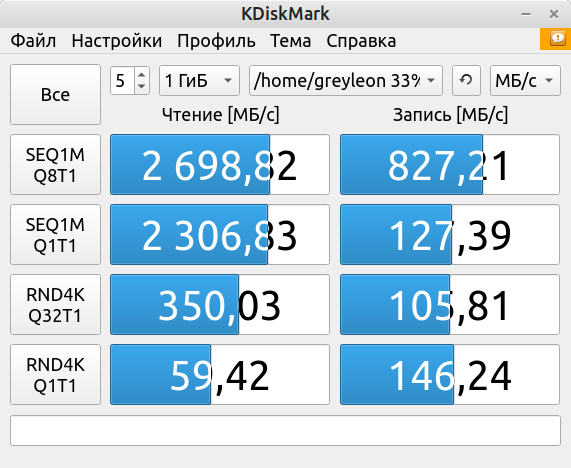Click the write result 105,81
The width and height of the screenshot is (571, 468).
point(450,304)
